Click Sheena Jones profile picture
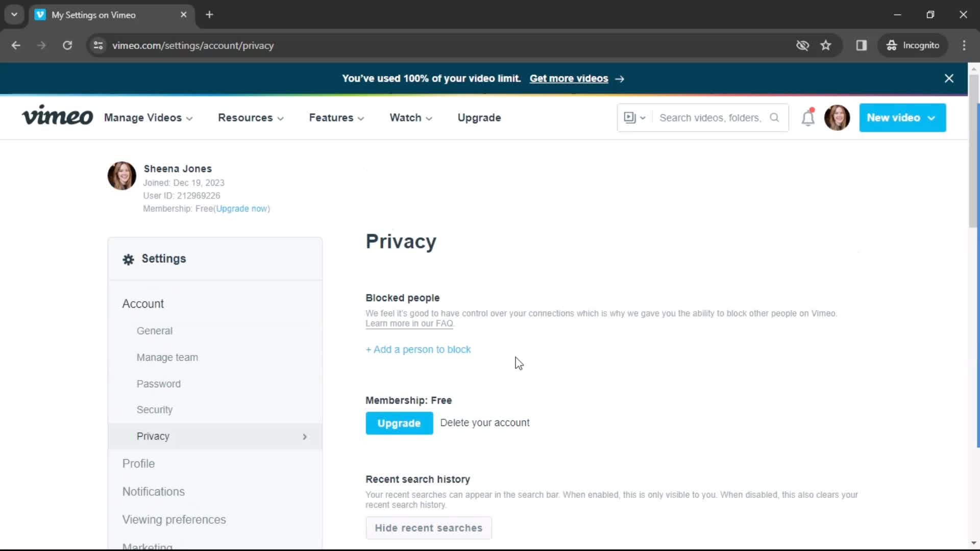The height and width of the screenshot is (551, 980). (x=121, y=176)
